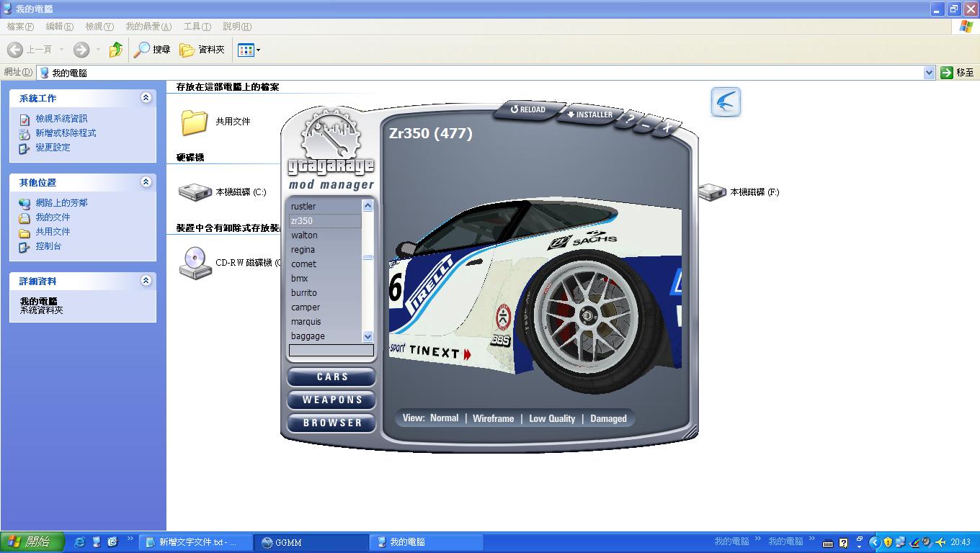Click the Search (搜尋) toolbar button

coord(152,50)
